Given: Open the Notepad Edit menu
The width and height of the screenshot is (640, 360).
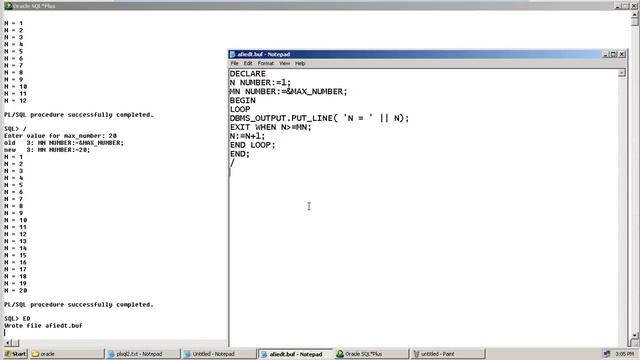Looking at the screenshot, I should (x=248, y=64).
